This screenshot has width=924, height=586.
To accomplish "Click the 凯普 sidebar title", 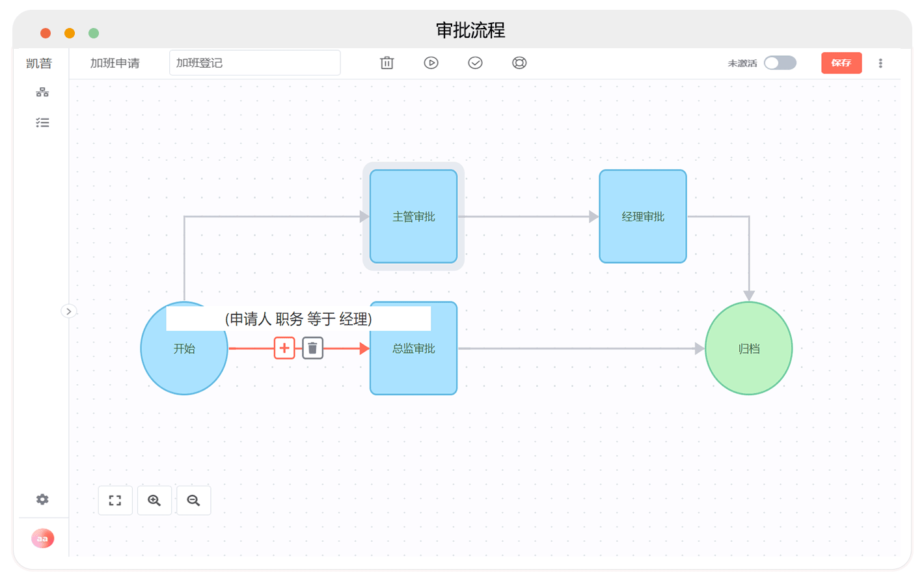I will pyautogui.click(x=39, y=63).
